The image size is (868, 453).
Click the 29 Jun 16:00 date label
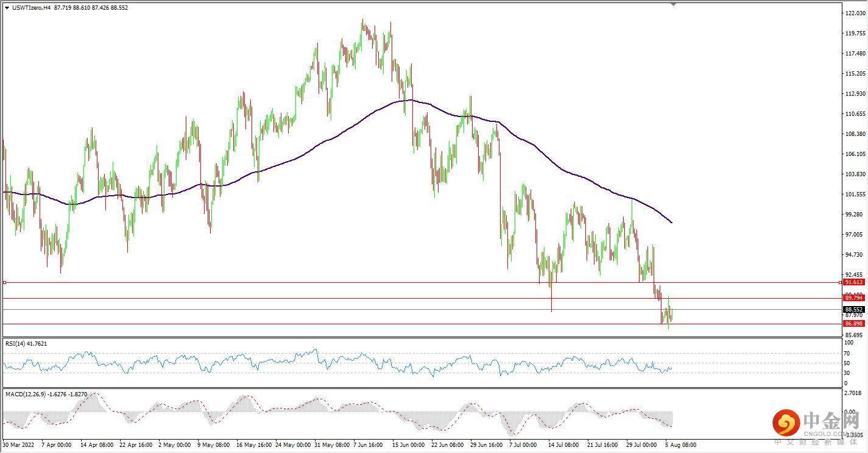point(487,445)
